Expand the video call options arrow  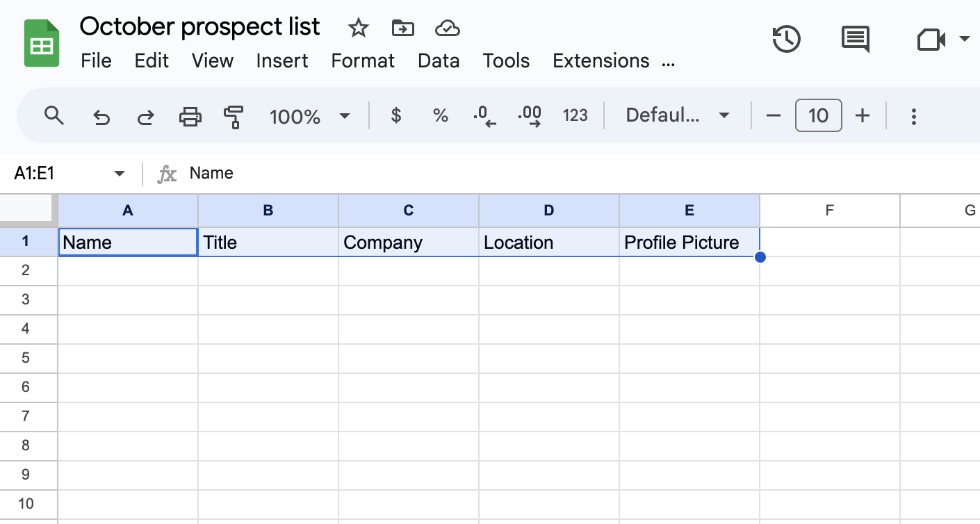[x=964, y=39]
